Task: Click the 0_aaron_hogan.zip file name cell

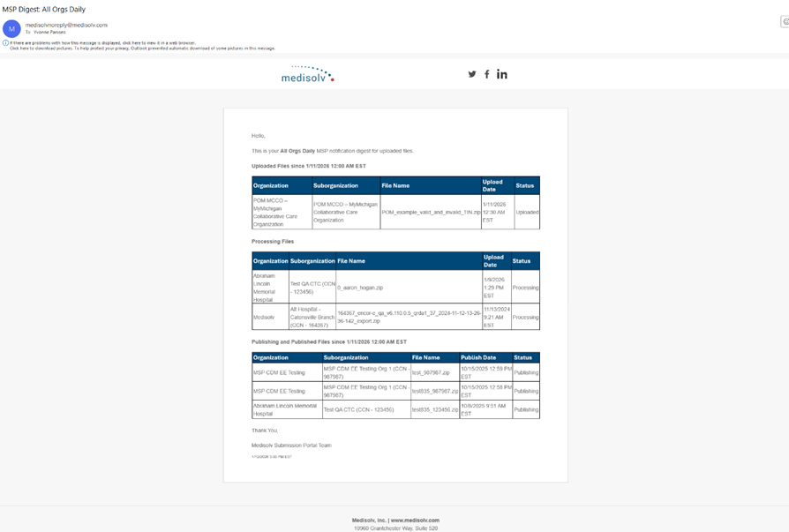Action: click(359, 288)
